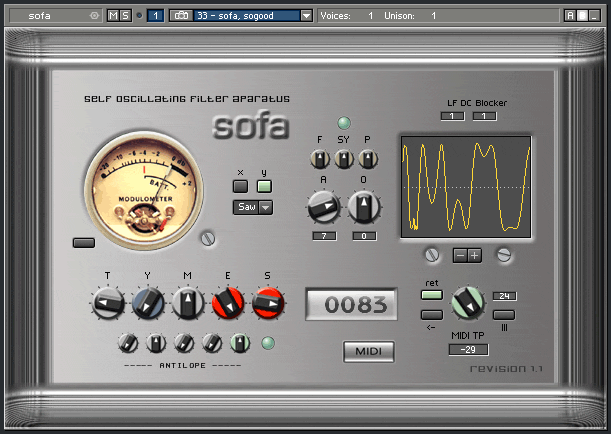Minimize the instrument with underscore button
The image size is (611, 434).
[594, 16]
